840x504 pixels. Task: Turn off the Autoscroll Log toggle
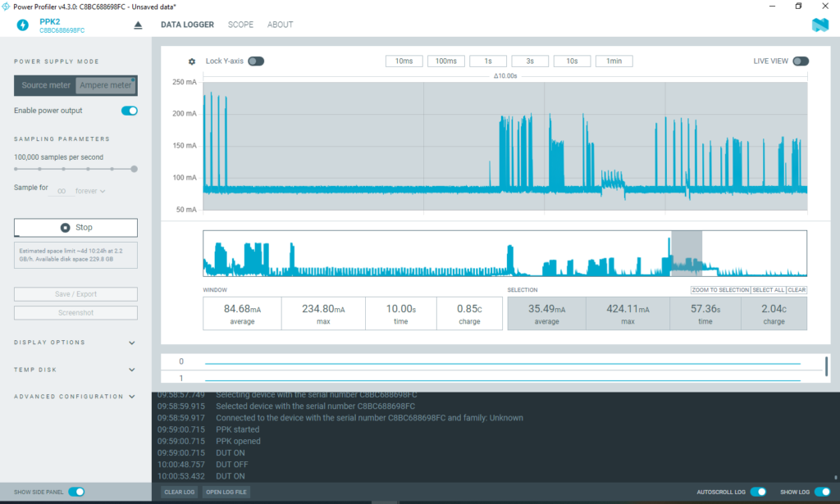758,492
